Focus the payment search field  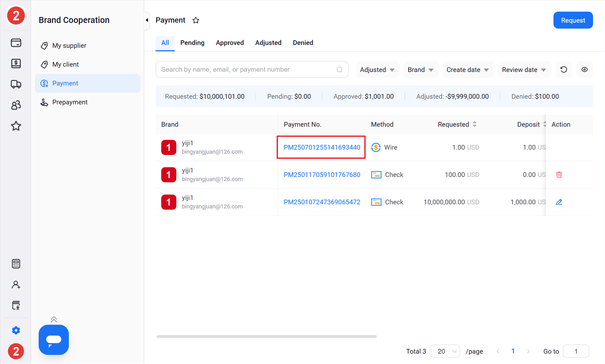click(252, 69)
